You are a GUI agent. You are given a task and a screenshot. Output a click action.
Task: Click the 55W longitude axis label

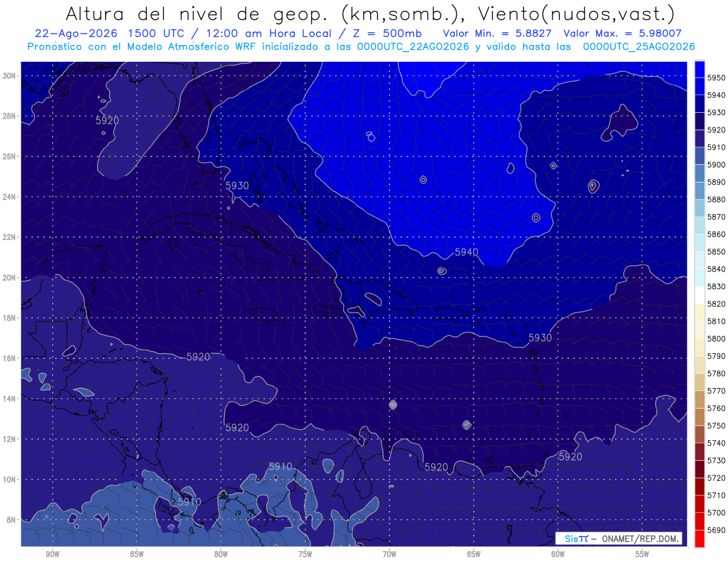click(x=642, y=554)
